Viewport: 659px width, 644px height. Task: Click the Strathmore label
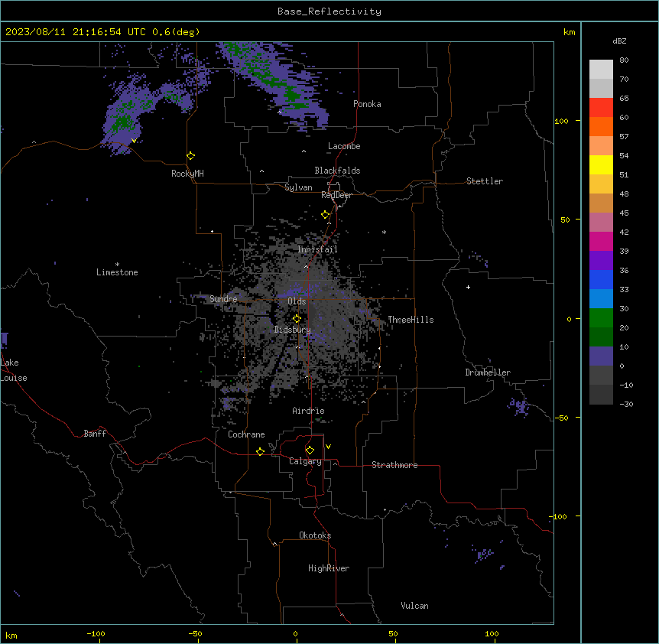[x=394, y=465]
